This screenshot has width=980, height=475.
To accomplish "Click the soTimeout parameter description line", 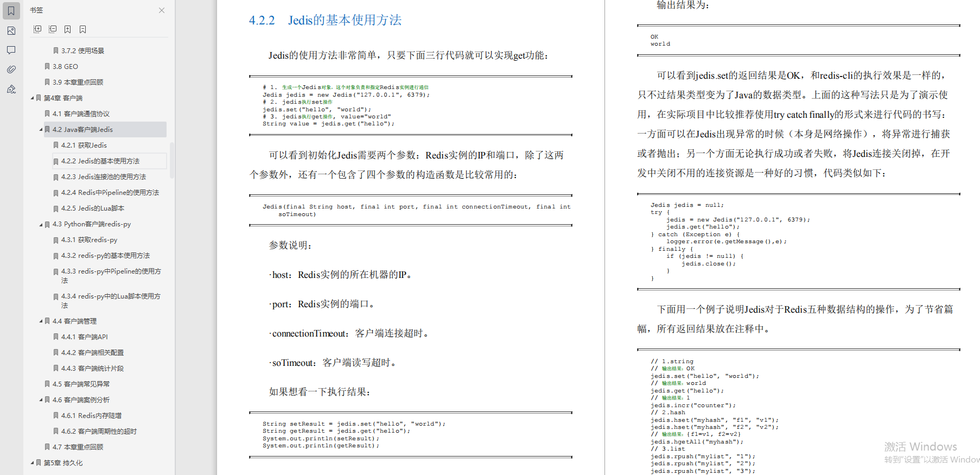I will (x=334, y=363).
